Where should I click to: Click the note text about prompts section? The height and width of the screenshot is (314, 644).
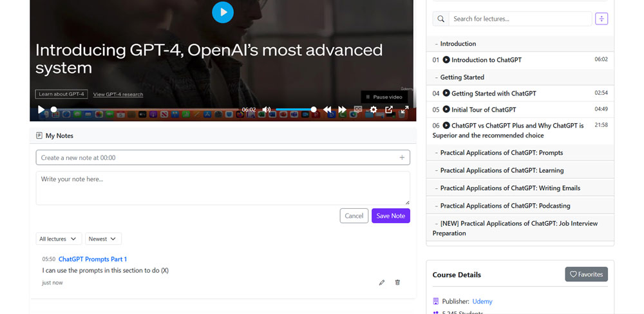click(x=105, y=270)
